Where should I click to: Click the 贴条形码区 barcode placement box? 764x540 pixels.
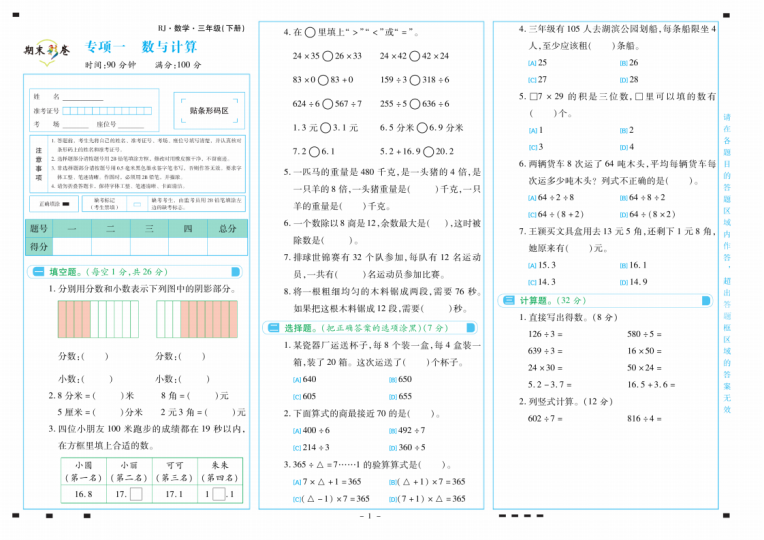point(208,111)
